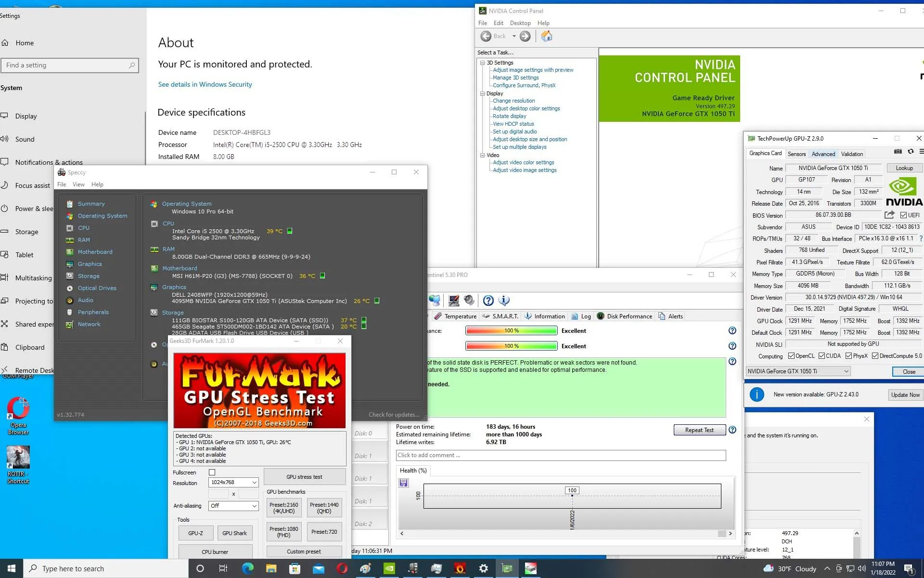The height and width of the screenshot is (578, 924).
Task: Open Validation tab in GPU-Z
Action: tap(852, 154)
